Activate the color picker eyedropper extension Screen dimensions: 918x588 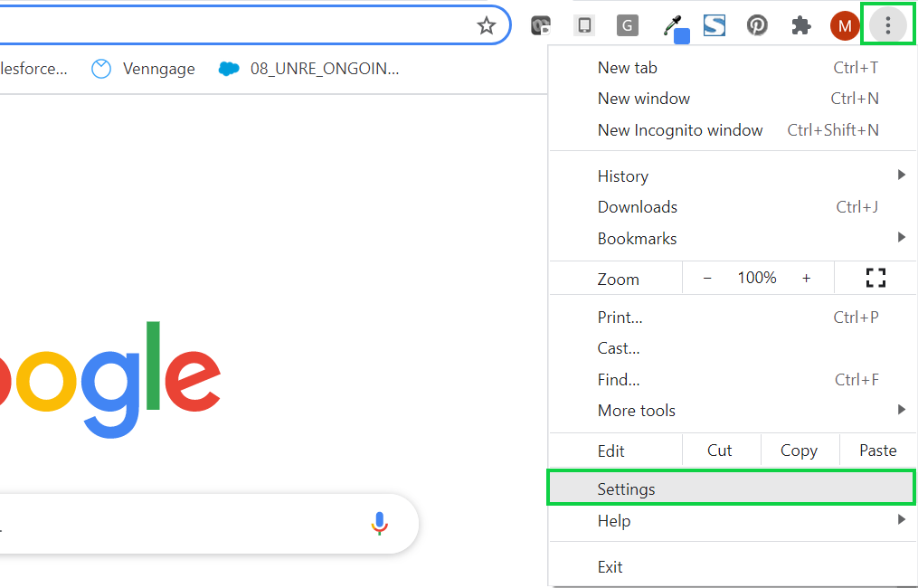pyautogui.click(x=675, y=27)
